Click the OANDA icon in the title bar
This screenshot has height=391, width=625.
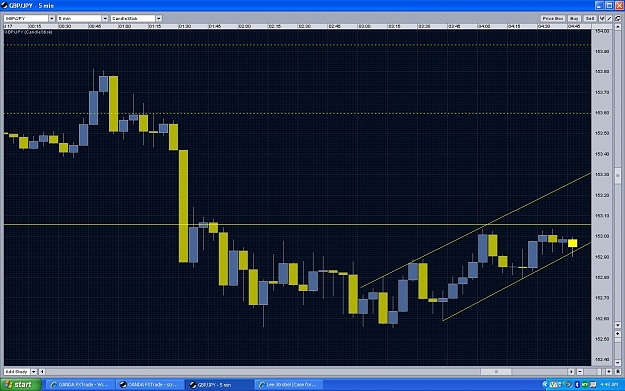coord(4,5)
